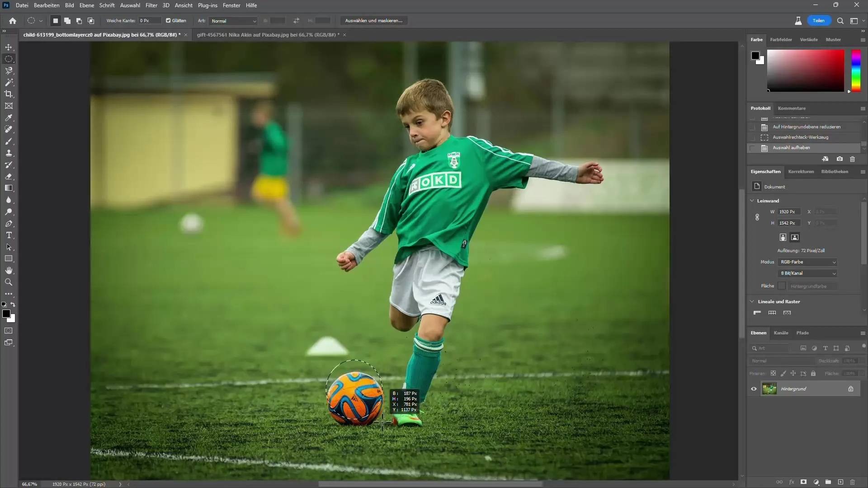Open the Art dropdown set to Normal
868x488 pixels.
tap(233, 21)
